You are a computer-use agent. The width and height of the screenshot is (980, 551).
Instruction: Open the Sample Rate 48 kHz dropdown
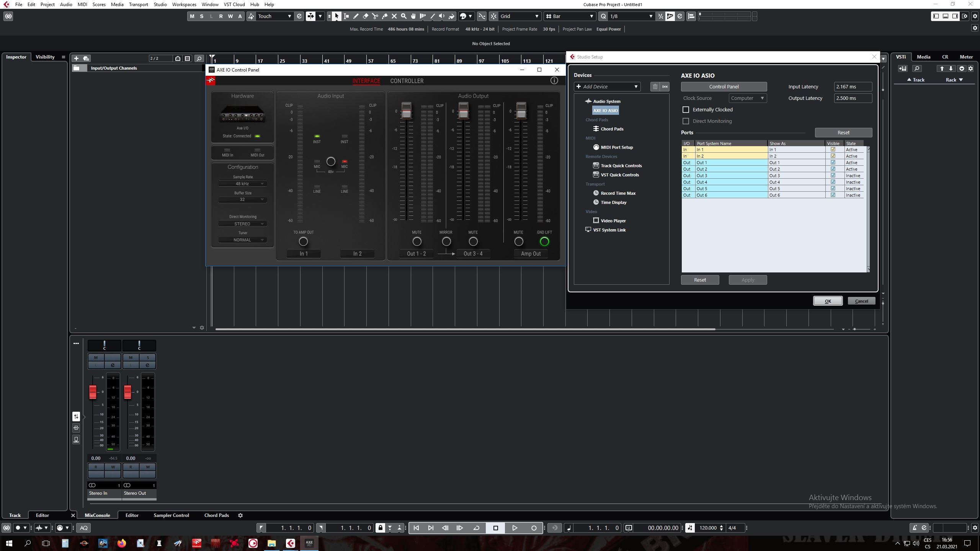(242, 184)
